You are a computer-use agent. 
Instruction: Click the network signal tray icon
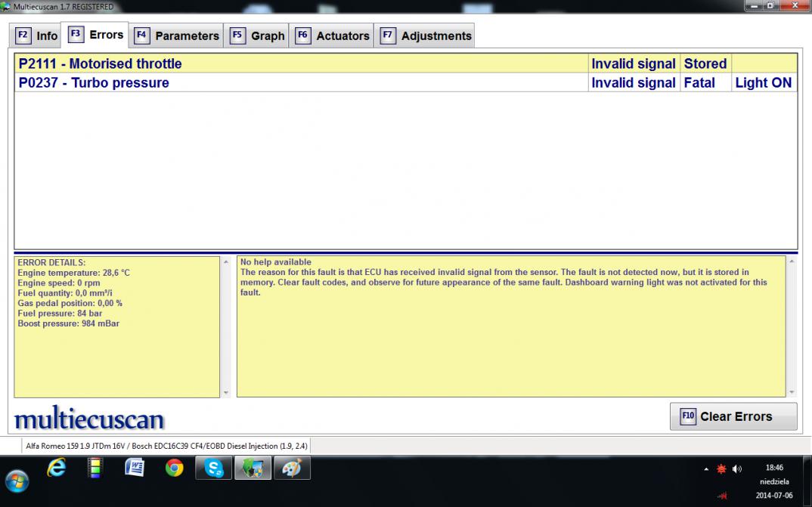(x=722, y=496)
